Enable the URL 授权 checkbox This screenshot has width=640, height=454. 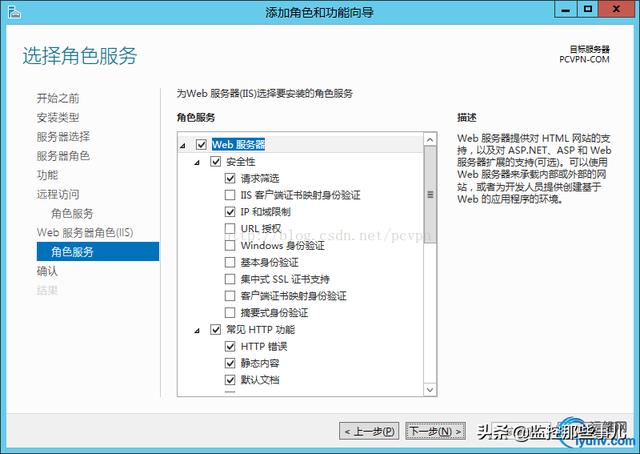click(230, 229)
